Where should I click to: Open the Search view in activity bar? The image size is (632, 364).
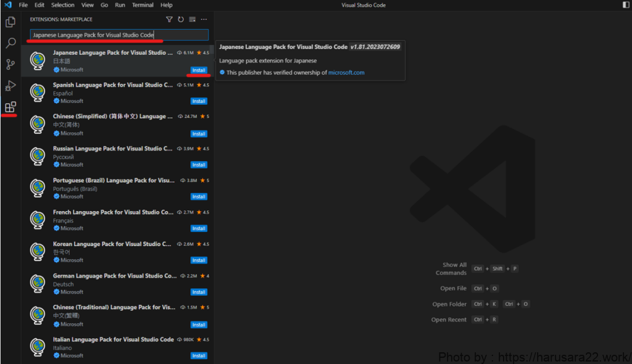[x=10, y=43]
